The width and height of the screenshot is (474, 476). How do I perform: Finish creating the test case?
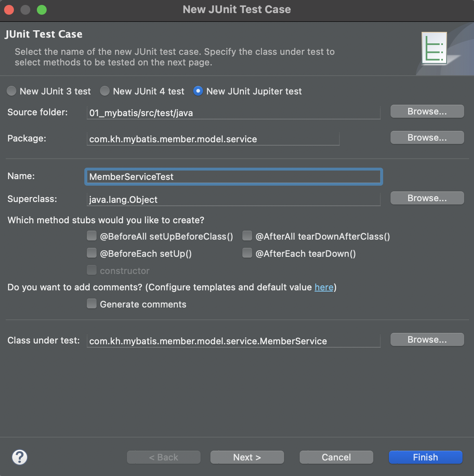pyautogui.click(x=425, y=457)
